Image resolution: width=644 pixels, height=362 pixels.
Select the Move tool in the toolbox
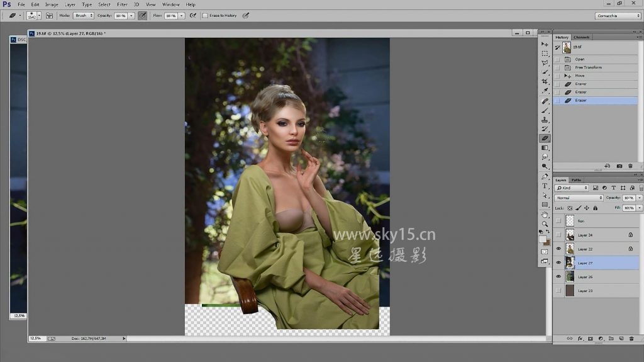click(545, 44)
